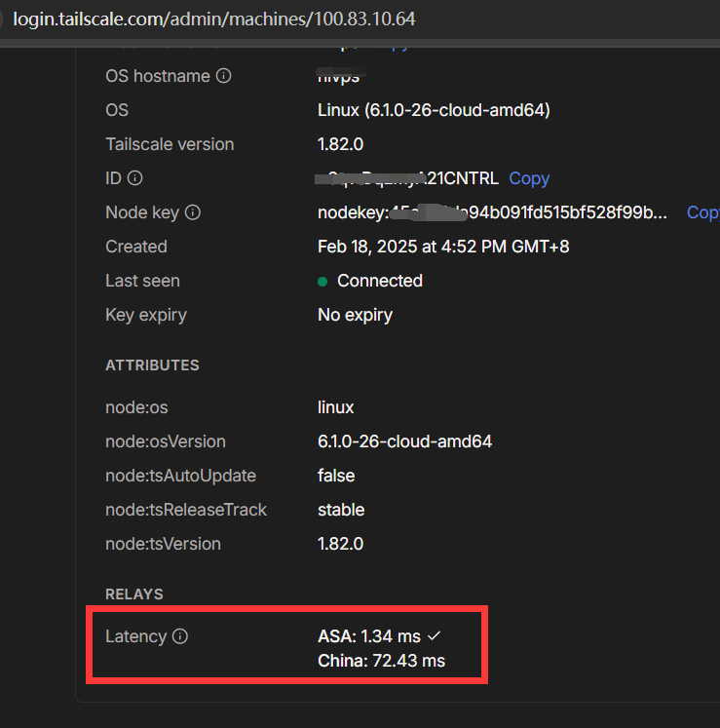Click the China: 72.43 ms relay latency
The image size is (720, 728).
(x=381, y=661)
